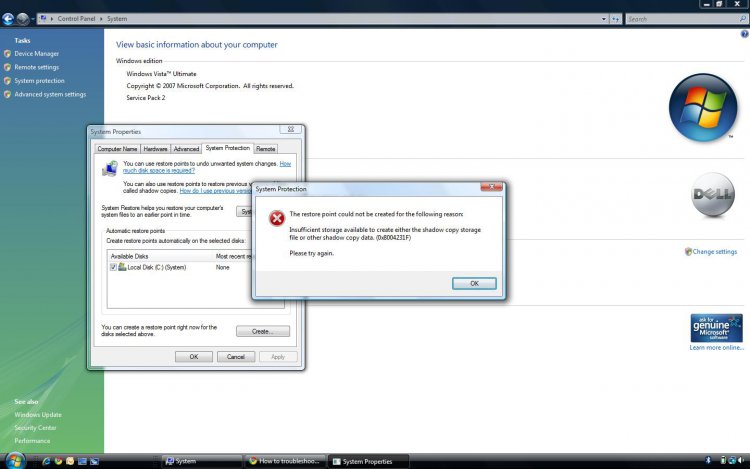Click shield icon beside Advanced system settings
Viewport: 750px width, 469px height.
pos(7,94)
